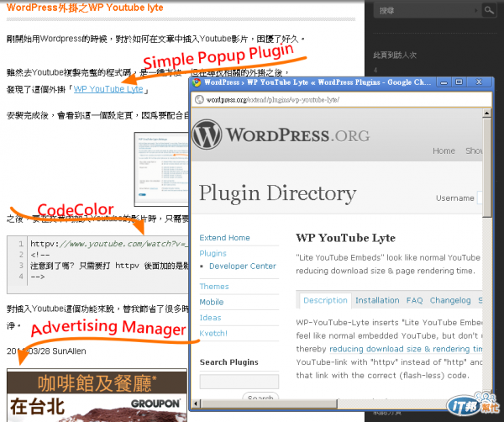Open Mobile sidebar link

212,302
